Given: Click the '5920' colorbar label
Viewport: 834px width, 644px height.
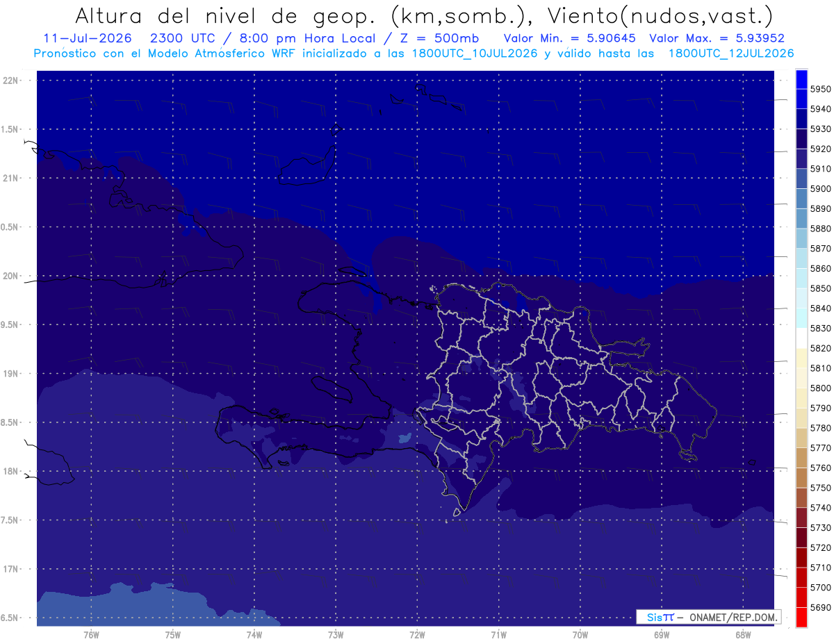Looking at the screenshot, I should [820, 149].
